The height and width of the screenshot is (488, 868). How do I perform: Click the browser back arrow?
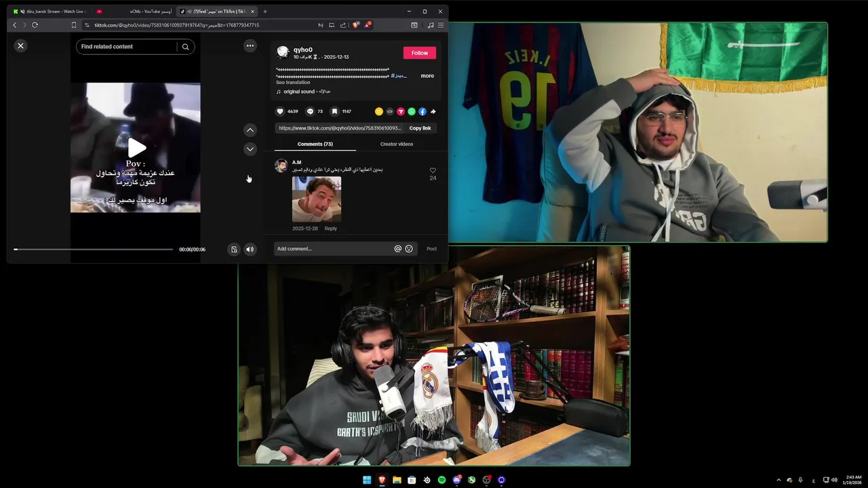pos(14,25)
